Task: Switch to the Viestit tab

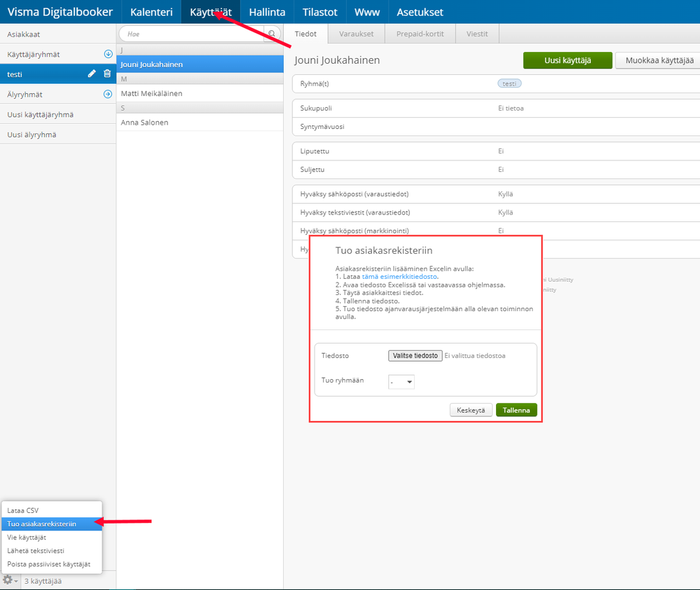Action: click(476, 34)
